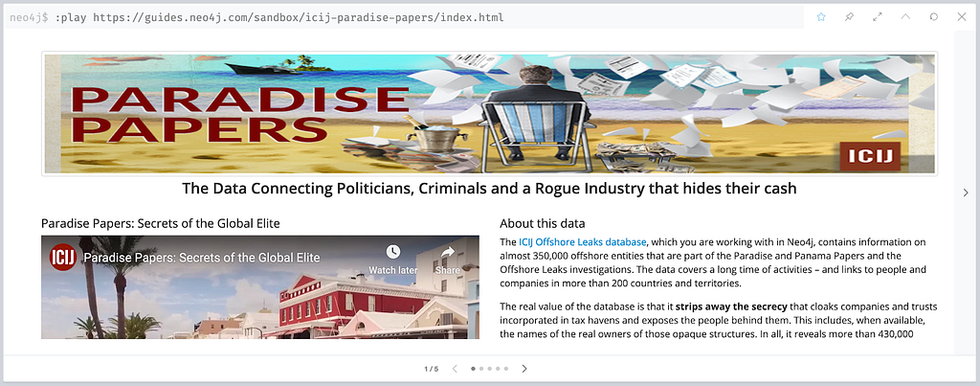
Task: Click the Paradise Papers banner image
Action: [489, 113]
